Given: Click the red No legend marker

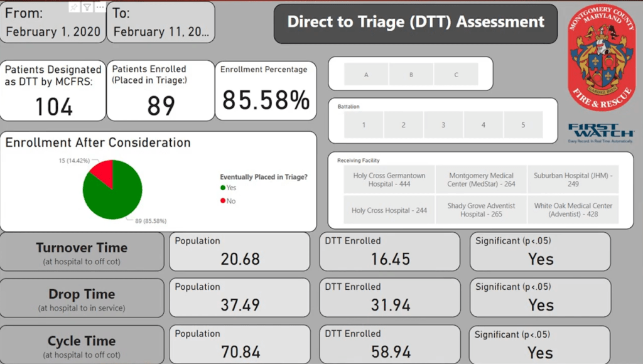Looking at the screenshot, I should [x=223, y=201].
